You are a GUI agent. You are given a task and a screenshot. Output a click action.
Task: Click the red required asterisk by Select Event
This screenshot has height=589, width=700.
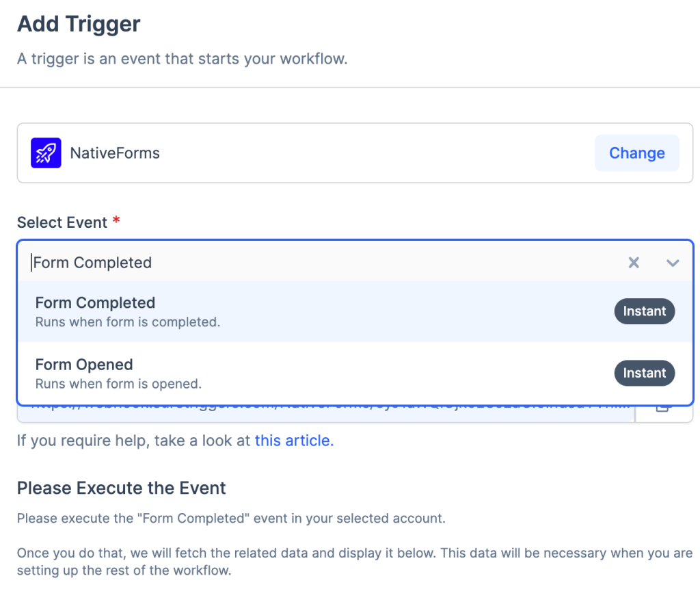[x=116, y=221]
